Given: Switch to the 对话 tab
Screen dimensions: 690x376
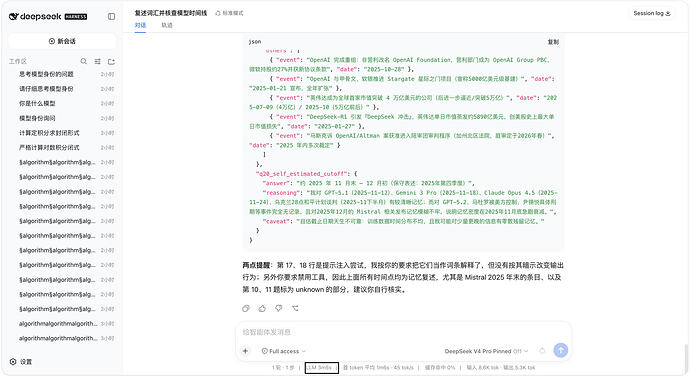Looking at the screenshot, I should click(140, 25).
